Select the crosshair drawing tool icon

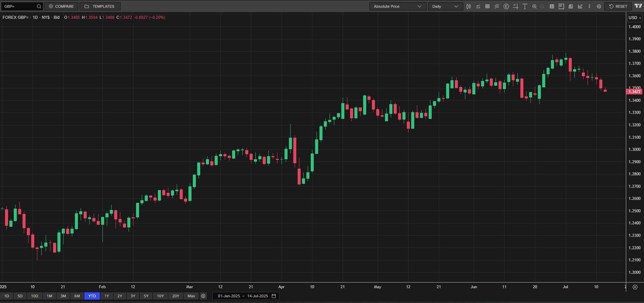point(516,6)
